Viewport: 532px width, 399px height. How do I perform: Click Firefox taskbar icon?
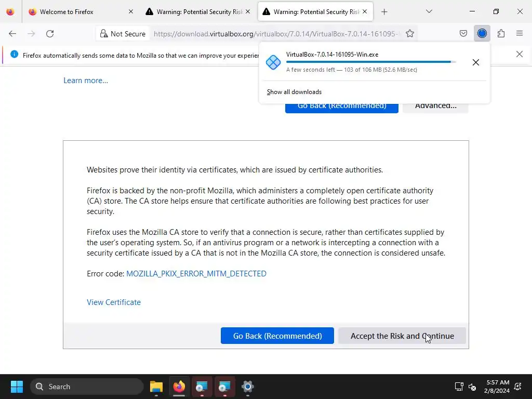pos(179,387)
